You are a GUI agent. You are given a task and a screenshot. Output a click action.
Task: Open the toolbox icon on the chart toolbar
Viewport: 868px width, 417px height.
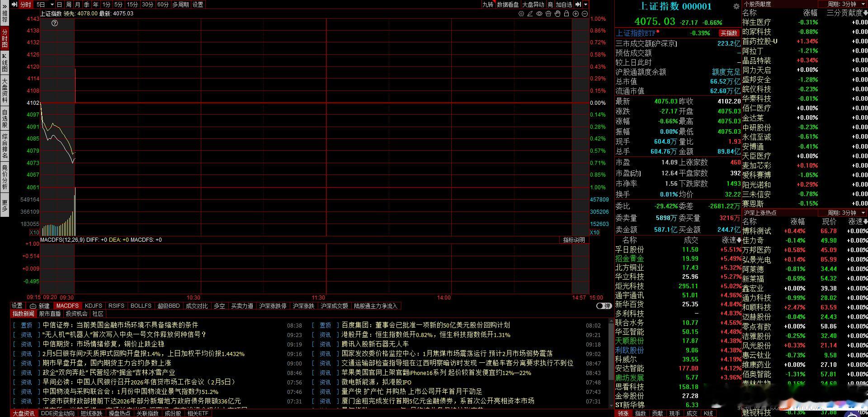coord(548,14)
